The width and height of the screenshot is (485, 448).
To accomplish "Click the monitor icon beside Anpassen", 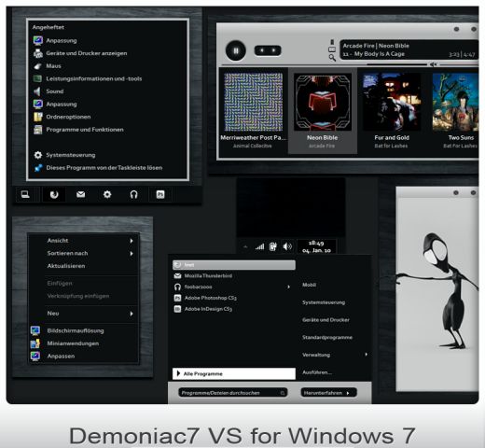I will tap(35, 357).
